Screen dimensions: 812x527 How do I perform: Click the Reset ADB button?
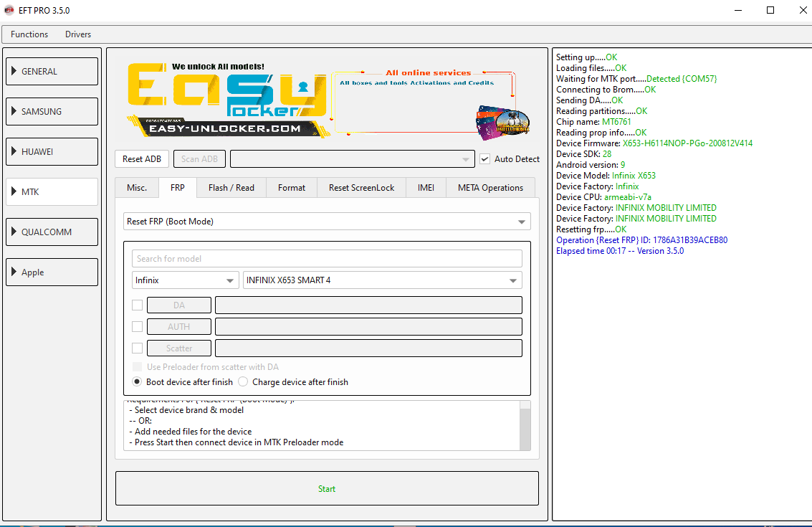pyautogui.click(x=142, y=159)
